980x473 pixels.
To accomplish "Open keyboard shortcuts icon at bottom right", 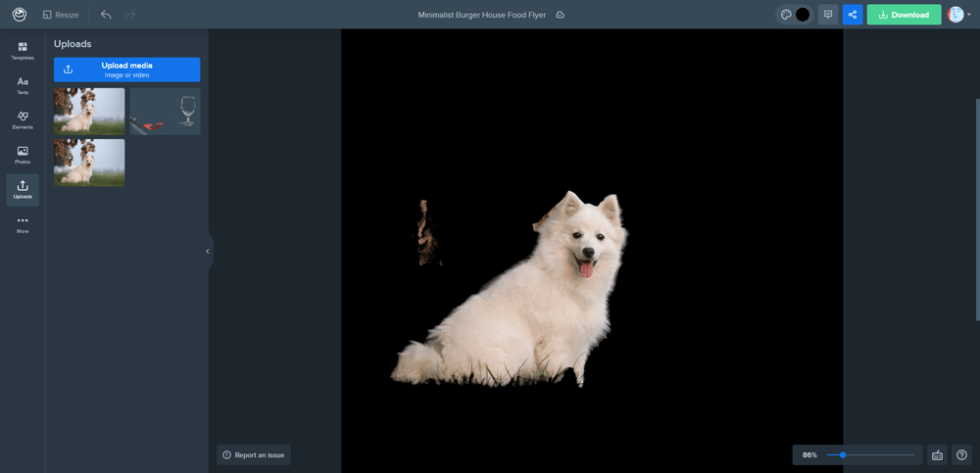I will (937, 455).
